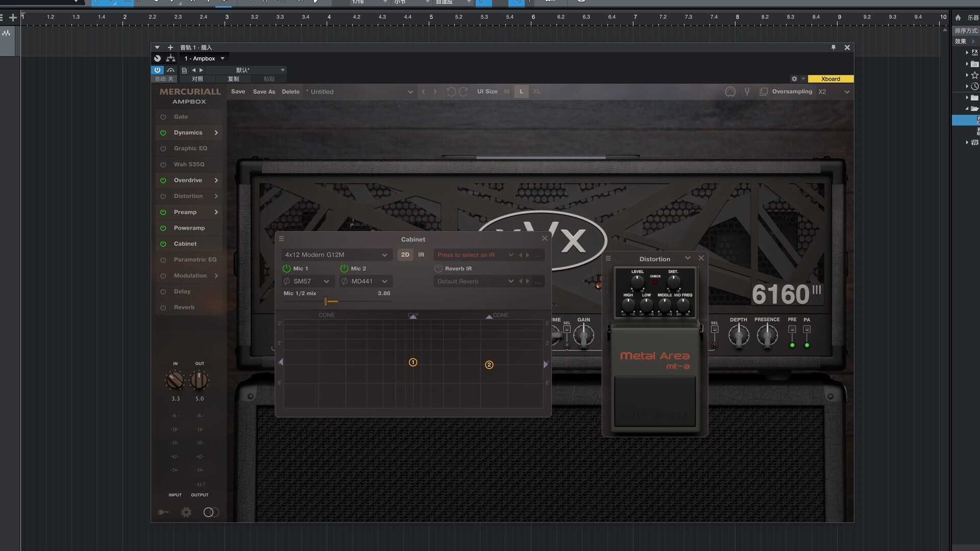Open the Cabinet panel hamburger menu
Screen dimensions: 980x551
click(x=281, y=239)
